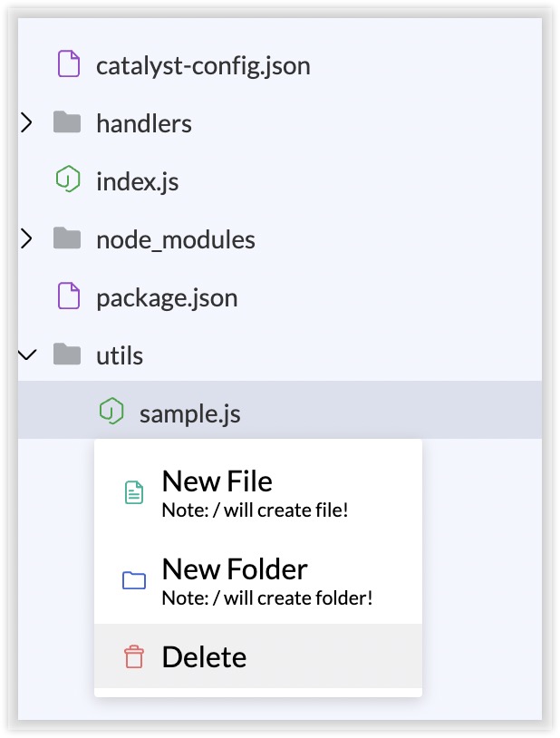560x738 pixels.
Task: Click the gray folder icon next to utils
Action: point(67,354)
